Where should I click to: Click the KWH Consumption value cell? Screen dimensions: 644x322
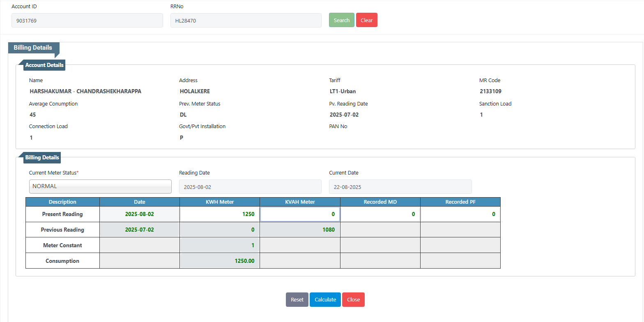[x=219, y=261]
